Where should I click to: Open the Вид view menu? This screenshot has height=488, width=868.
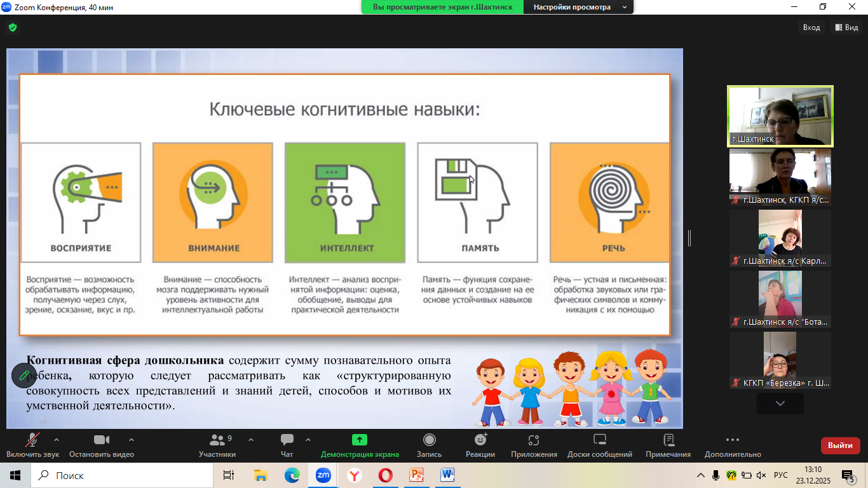[847, 27]
